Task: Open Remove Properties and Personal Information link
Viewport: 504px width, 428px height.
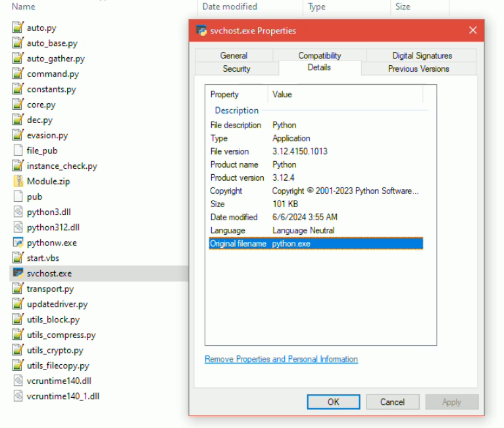Action: click(281, 359)
